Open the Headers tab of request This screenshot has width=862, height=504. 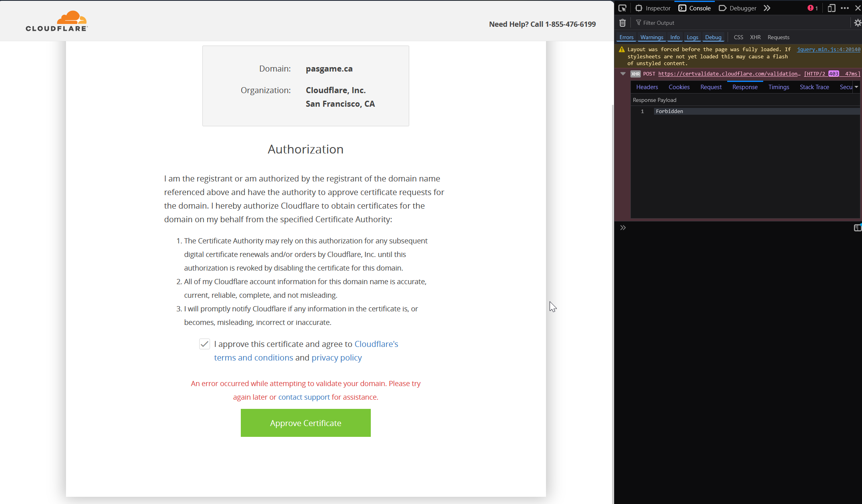tap(647, 87)
